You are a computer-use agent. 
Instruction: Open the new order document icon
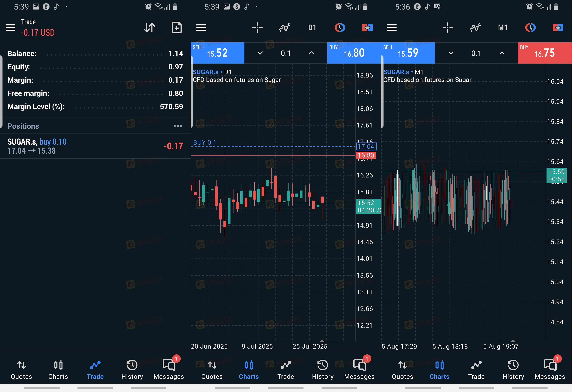[x=177, y=28]
